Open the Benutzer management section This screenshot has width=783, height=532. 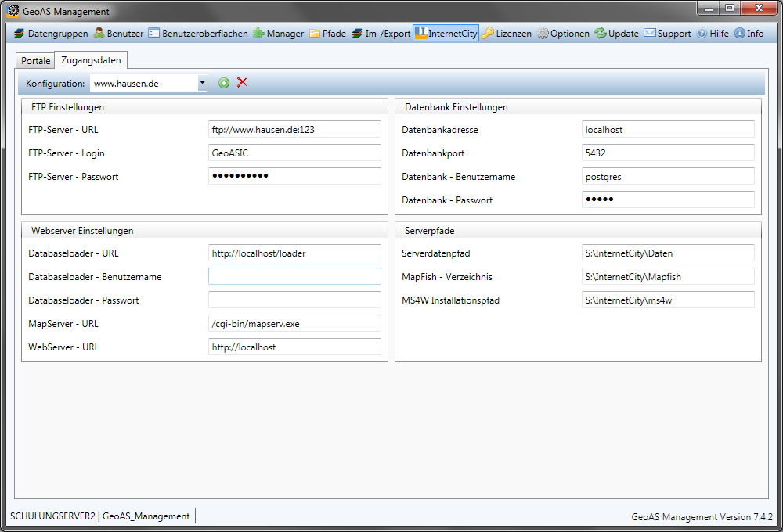click(118, 34)
